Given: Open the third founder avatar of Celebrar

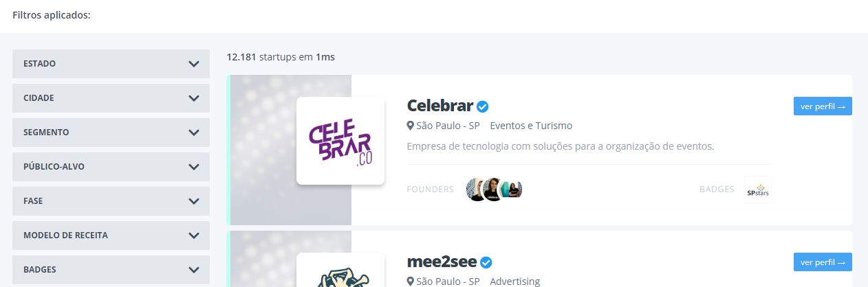Looking at the screenshot, I should pos(511,189).
